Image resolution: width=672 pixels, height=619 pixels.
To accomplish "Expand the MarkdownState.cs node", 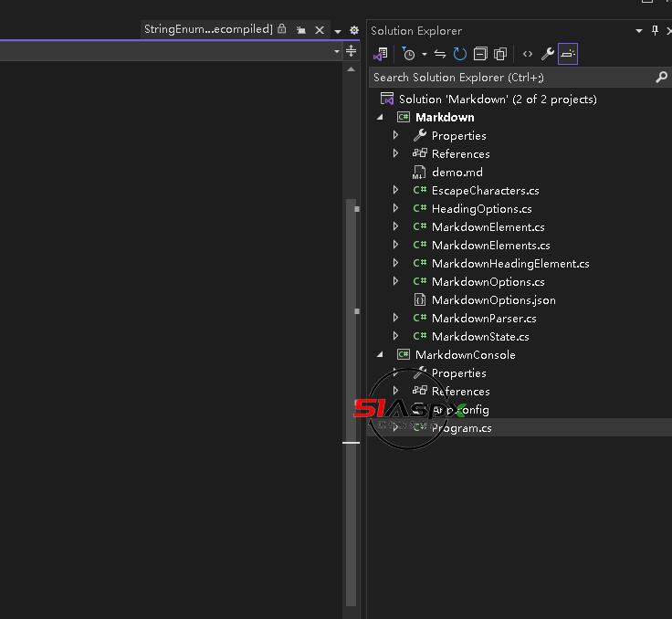I will pyautogui.click(x=395, y=336).
